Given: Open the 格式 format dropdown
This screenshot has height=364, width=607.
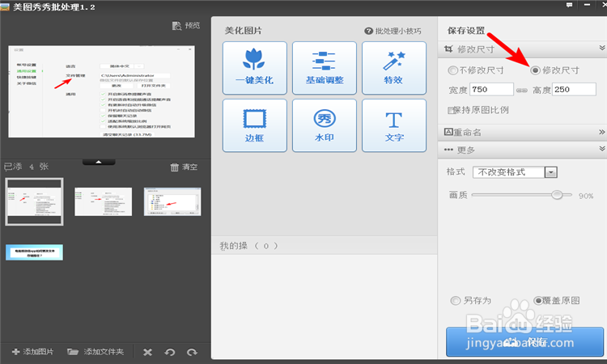Looking at the screenshot, I should tap(515, 172).
